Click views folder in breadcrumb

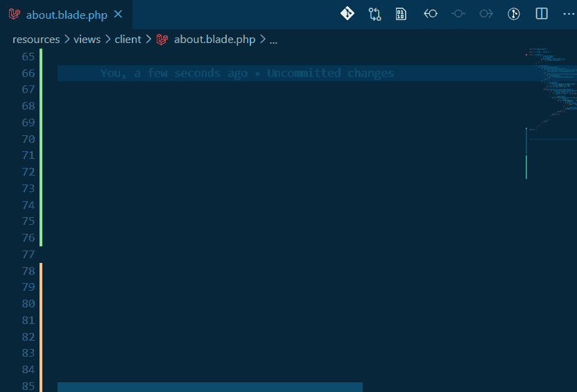87,40
